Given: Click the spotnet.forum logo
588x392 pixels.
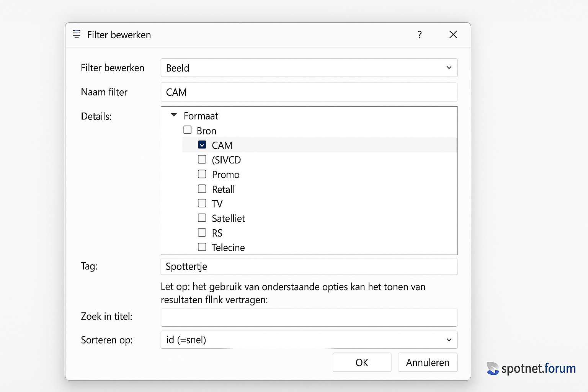Looking at the screenshot, I should (x=531, y=368).
